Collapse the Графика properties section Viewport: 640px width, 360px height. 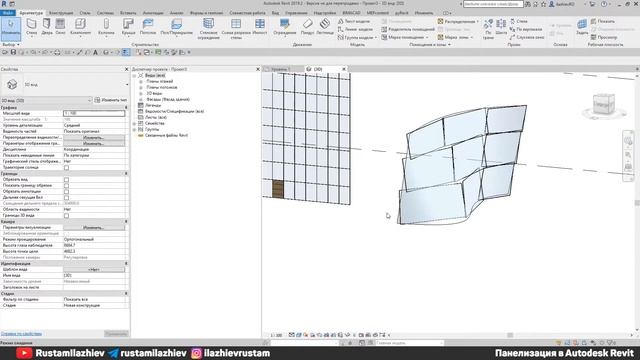click(x=126, y=107)
